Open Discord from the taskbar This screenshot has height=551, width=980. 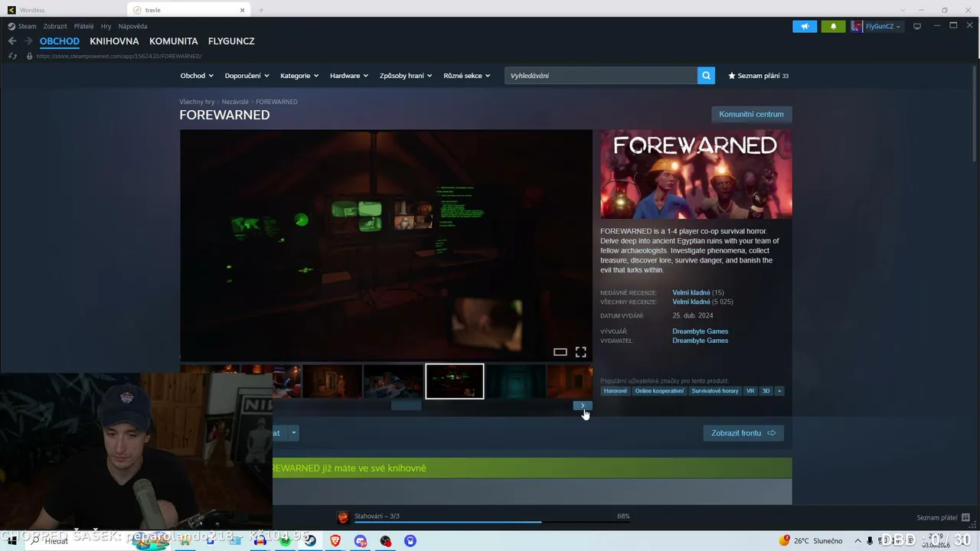pyautogui.click(x=361, y=541)
